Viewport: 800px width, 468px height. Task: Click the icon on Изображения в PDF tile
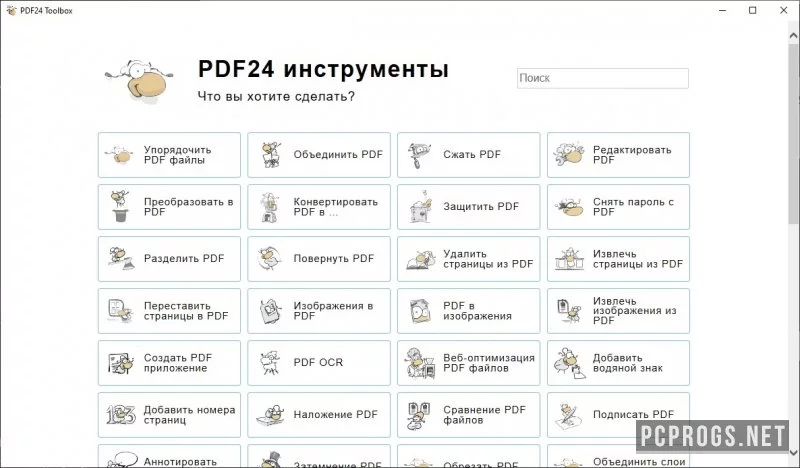pos(270,311)
